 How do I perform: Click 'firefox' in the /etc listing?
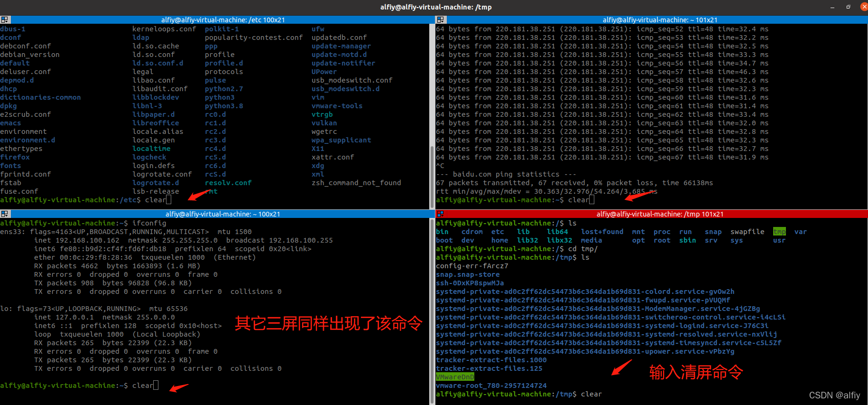pos(15,157)
